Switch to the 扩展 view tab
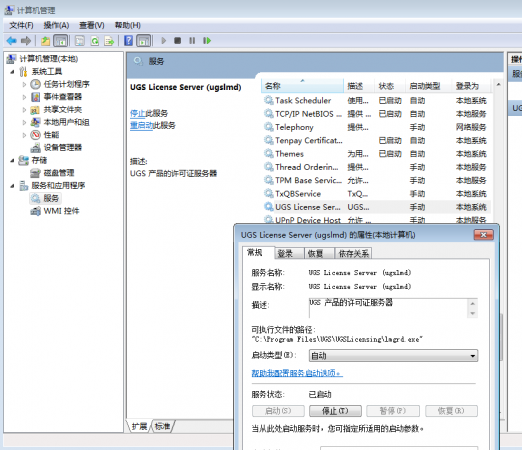 pos(139,426)
